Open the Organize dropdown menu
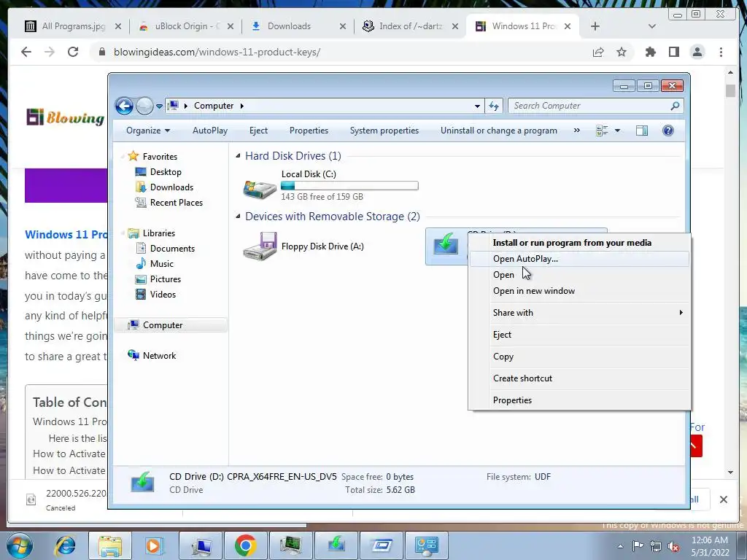Viewport: 747px width, 560px height. 147,131
